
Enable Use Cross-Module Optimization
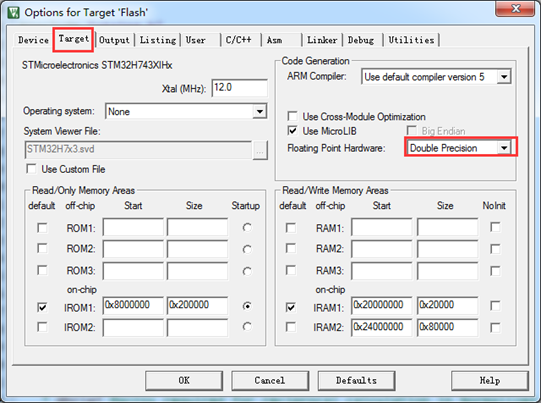pyautogui.click(x=292, y=116)
